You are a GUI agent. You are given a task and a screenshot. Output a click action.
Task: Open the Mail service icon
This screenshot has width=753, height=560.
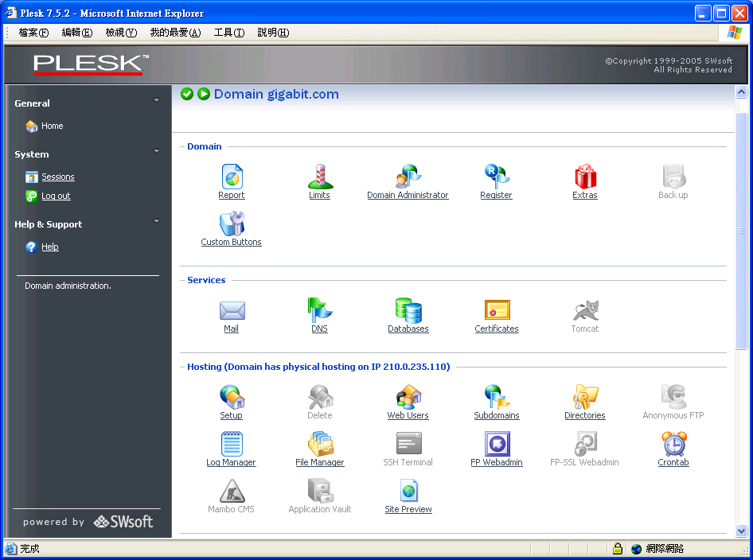coord(232,310)
